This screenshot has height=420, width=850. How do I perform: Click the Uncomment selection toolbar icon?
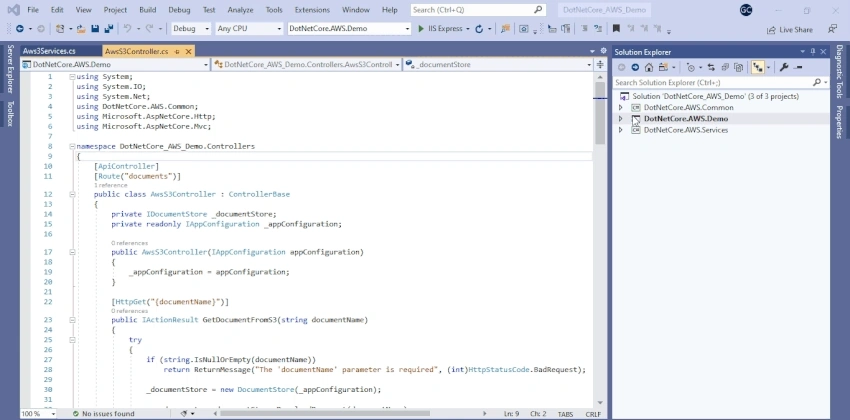598,29
